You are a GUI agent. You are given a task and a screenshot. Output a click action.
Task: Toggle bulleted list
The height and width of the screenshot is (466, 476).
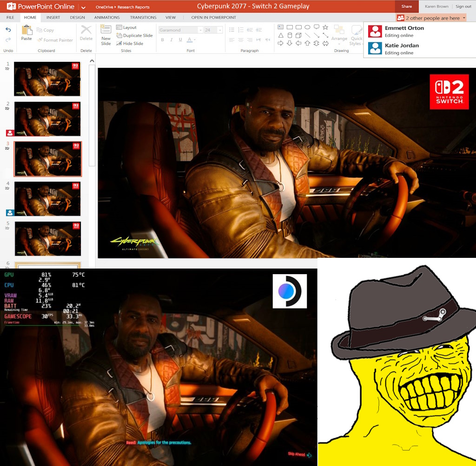(231, 30)
